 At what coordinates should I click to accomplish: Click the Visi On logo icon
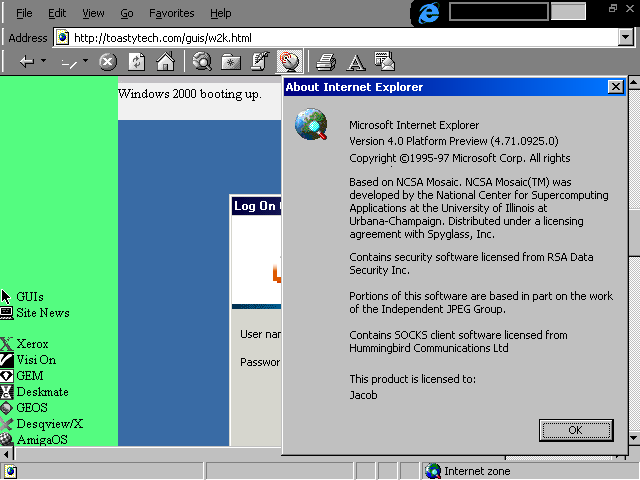point(7,360)
